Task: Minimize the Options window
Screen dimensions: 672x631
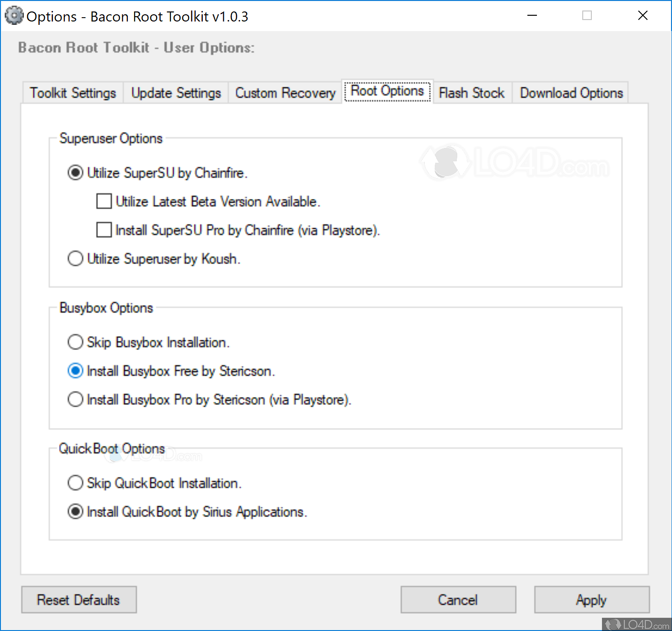Action: (532, 15)
